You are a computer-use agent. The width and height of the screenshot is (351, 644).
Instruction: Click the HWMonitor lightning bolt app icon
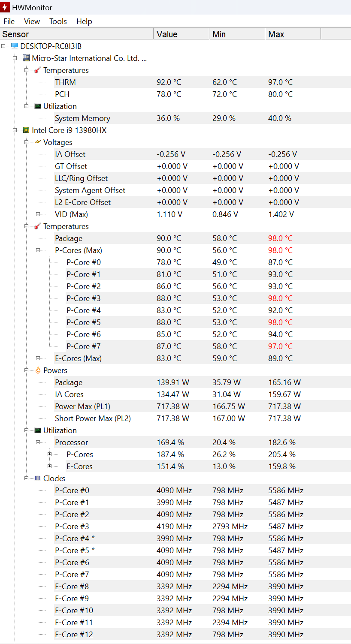(x=5, y=7)
